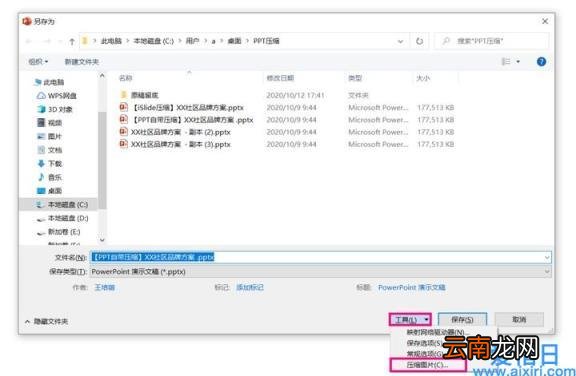Viewport: 576px width, 376px height.
Task: Click the Up one level arrow
Action: click(x=72, y=41)
